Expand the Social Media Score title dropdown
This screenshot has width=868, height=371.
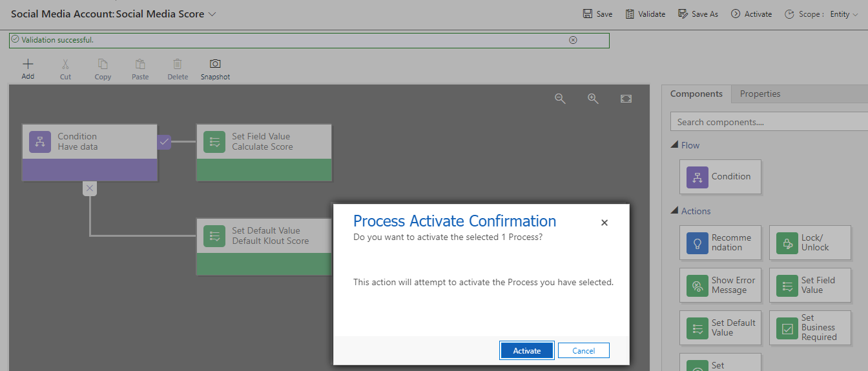click(213, 14)
